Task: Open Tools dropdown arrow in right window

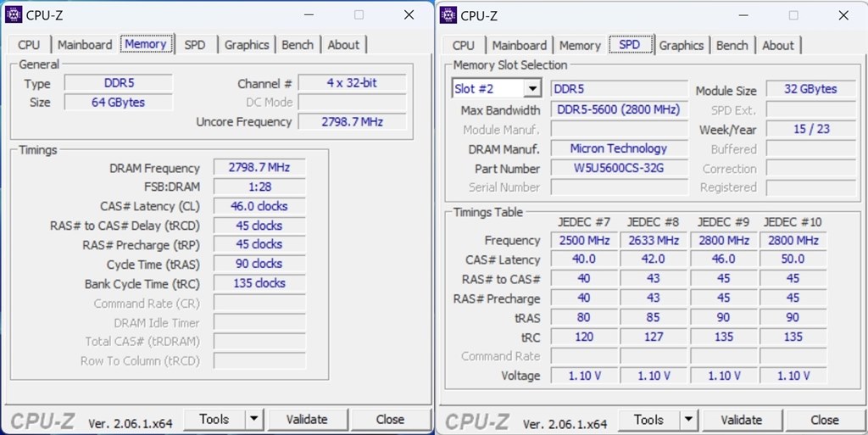Action: point(689,420)
